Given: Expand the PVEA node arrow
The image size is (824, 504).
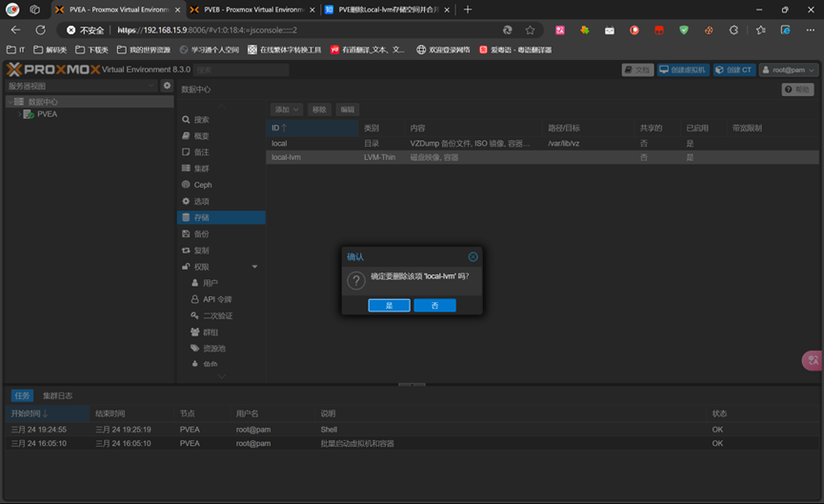Looking at the screenshot, I should tap(19, 114).
